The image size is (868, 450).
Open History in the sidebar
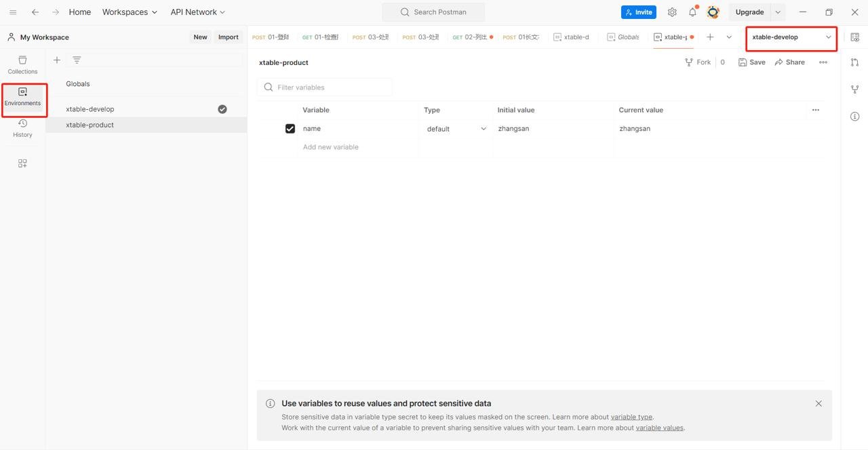click(x=22, y=129)
